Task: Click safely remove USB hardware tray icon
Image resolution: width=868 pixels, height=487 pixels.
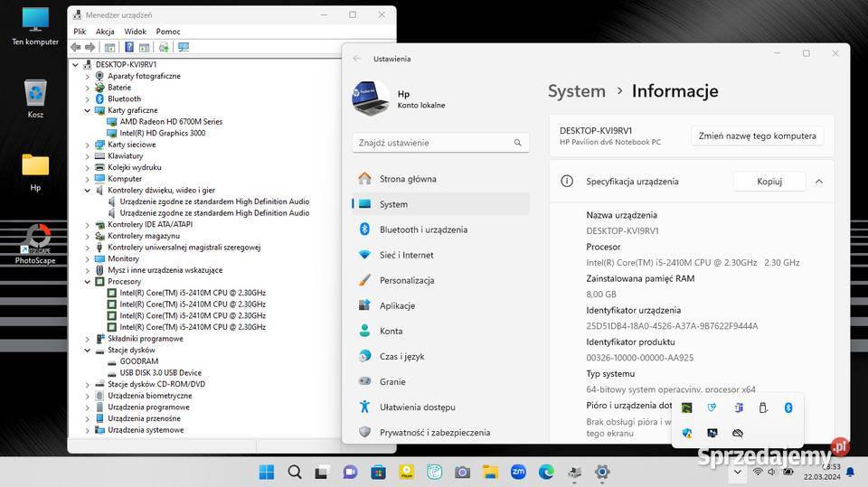Action: click(x=763, y=407)
